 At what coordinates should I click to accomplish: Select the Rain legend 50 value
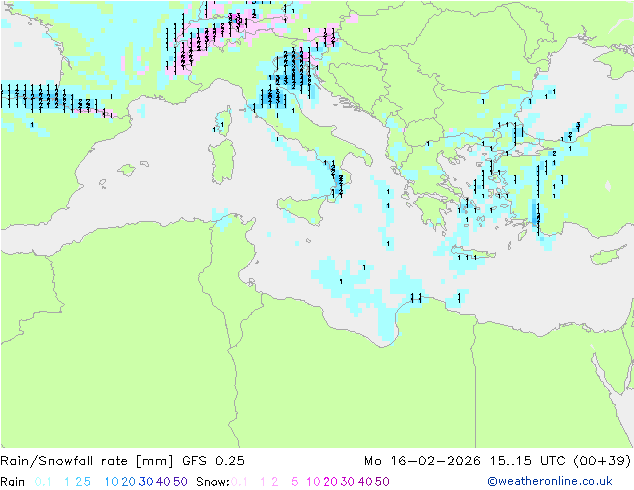180,482
